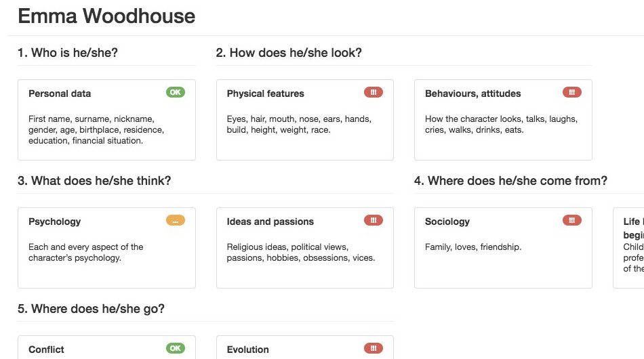Open the Conflict card title
This screenshot has height=359, width=644.
click(46, 350)
